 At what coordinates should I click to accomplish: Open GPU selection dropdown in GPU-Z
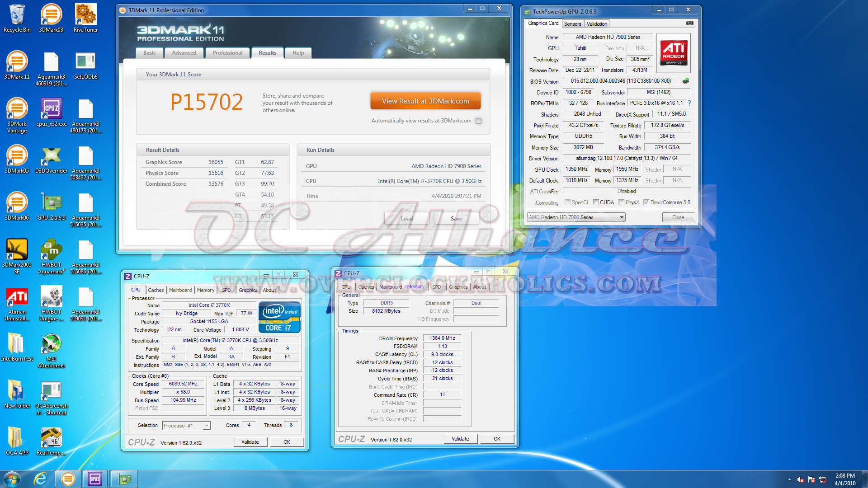(576, 217)
